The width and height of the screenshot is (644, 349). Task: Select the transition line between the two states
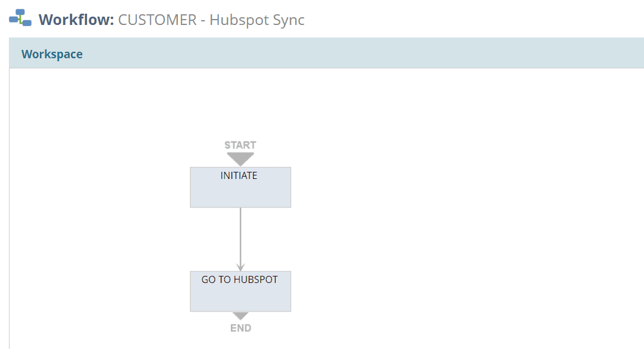pyautogui.click(x=240, y=238)
